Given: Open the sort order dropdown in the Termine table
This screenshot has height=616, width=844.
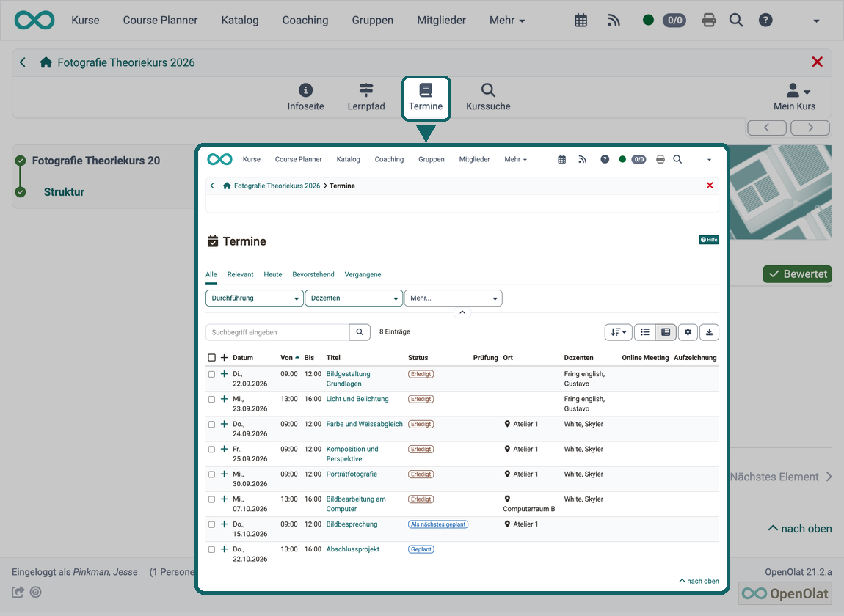Looking at the screenshot, I should click(619, 332).
